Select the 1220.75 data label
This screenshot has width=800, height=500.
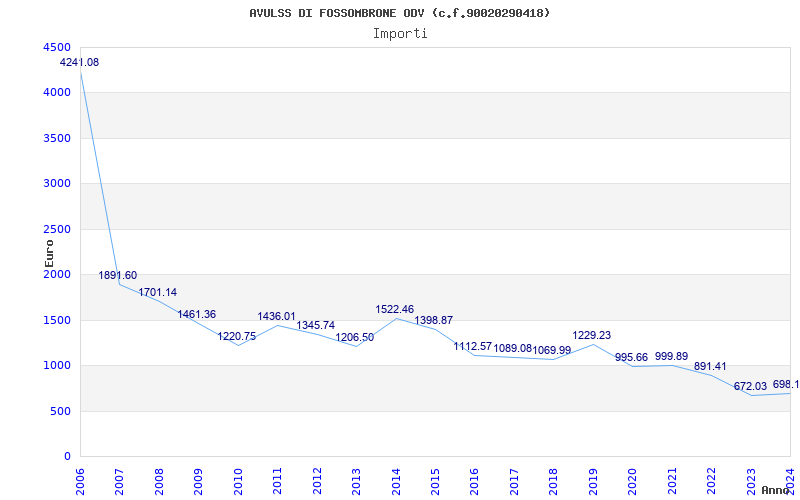pos(237,337)
